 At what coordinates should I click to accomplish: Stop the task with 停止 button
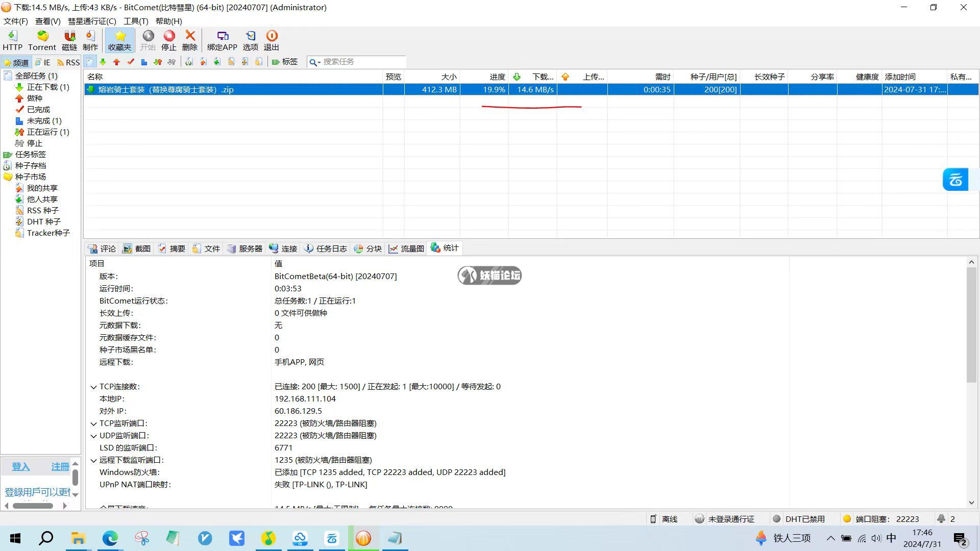169,40
